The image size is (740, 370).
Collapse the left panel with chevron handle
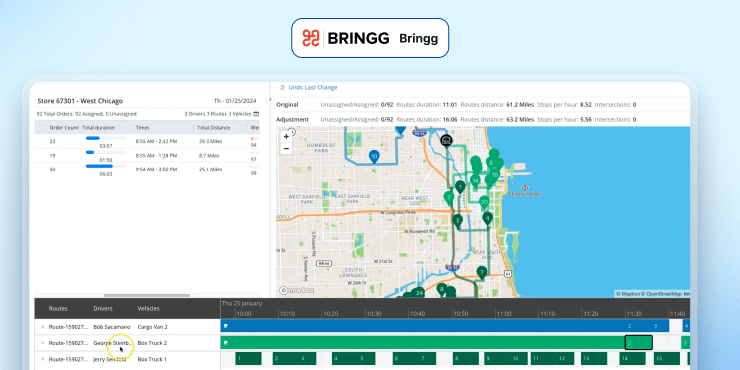tap(270, 99)
